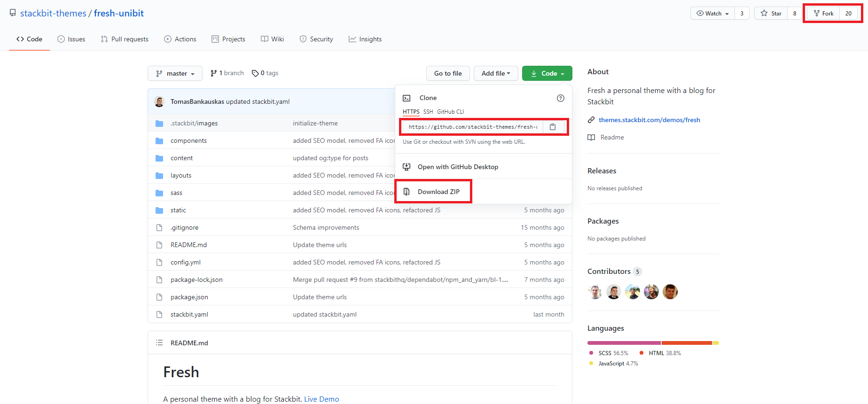This screenshot has width=868, height=404.
Task: Open the Projects tab
Action: pos(228,39)
